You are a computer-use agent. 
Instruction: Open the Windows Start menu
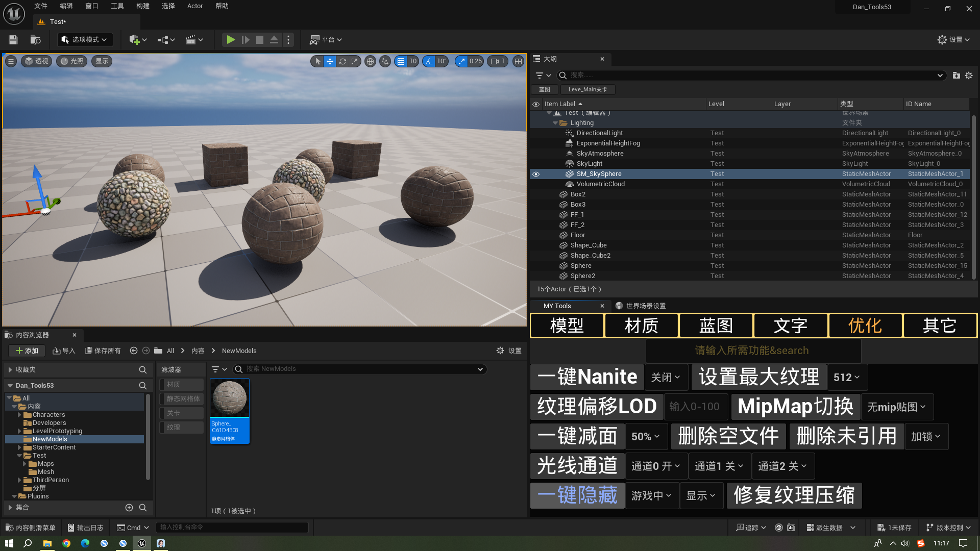pos(9,543)
